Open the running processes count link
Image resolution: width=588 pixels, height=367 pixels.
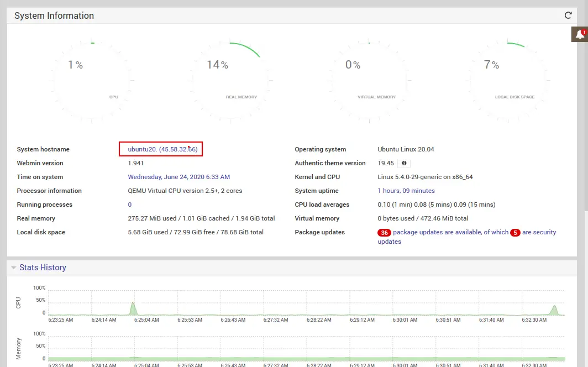tap(130, 205)
